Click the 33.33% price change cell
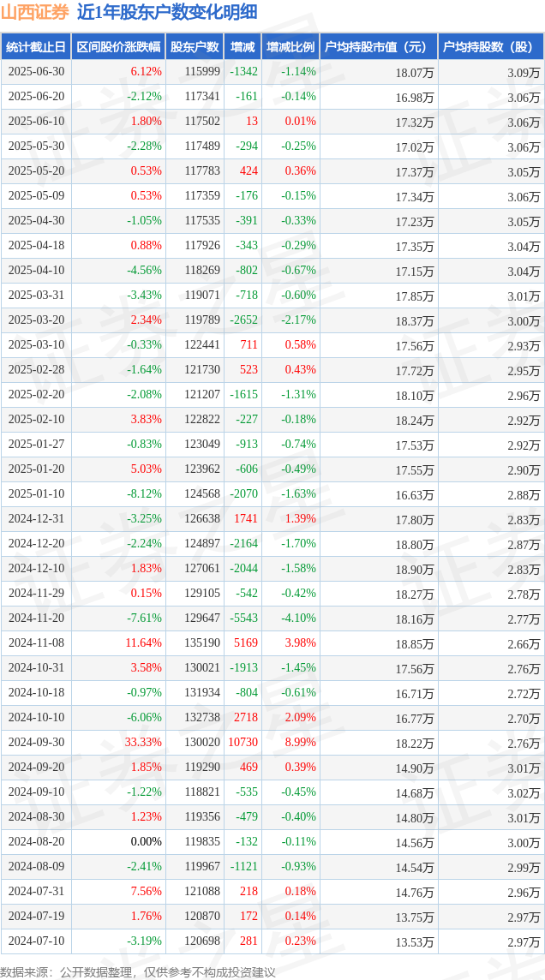This screenshot has width=545, height=980. [119, 743]
